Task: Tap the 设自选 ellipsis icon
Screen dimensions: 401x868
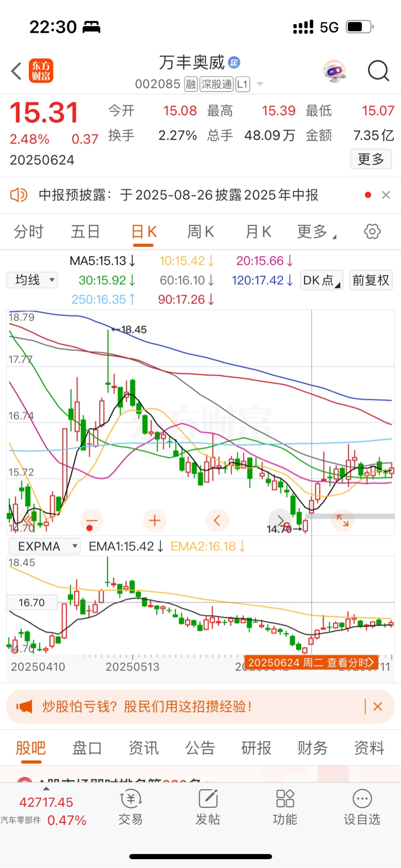Action: pos(362,799)
